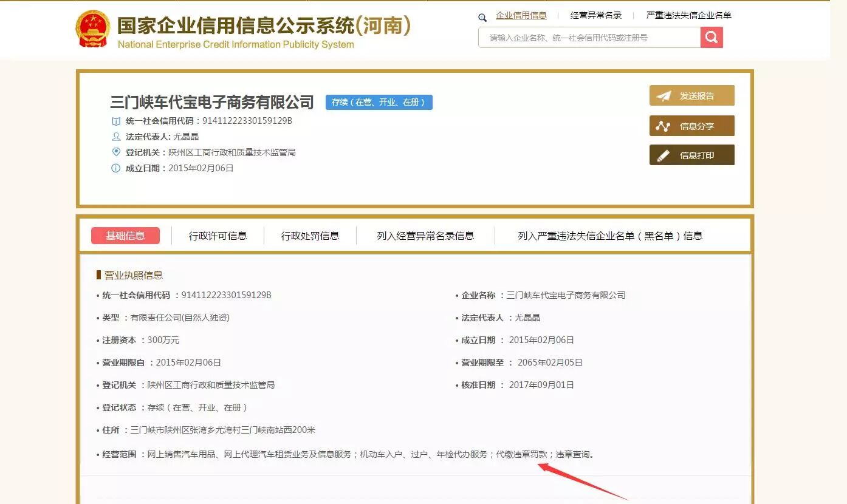Click the company title 三门峡车代宝电子商务有限公司
Viewport: 847px width, 504px height.
coord(212,102)
